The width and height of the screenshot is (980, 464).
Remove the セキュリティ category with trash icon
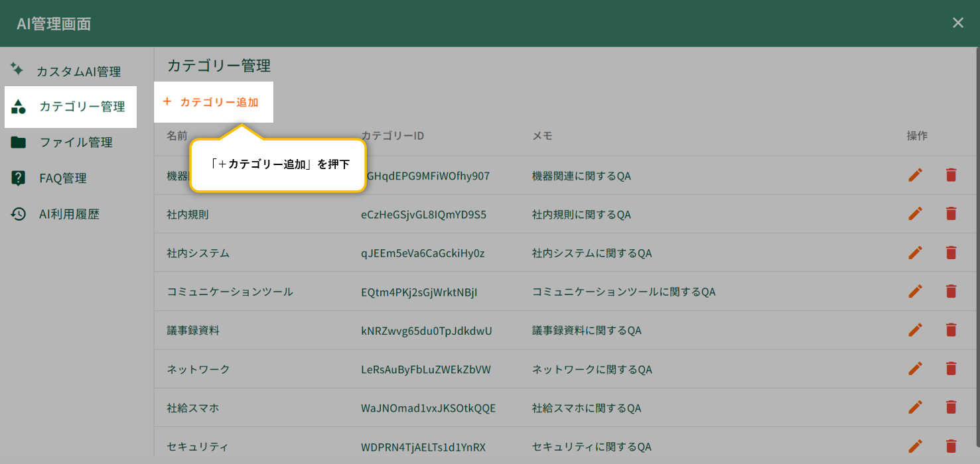(951, 446)
